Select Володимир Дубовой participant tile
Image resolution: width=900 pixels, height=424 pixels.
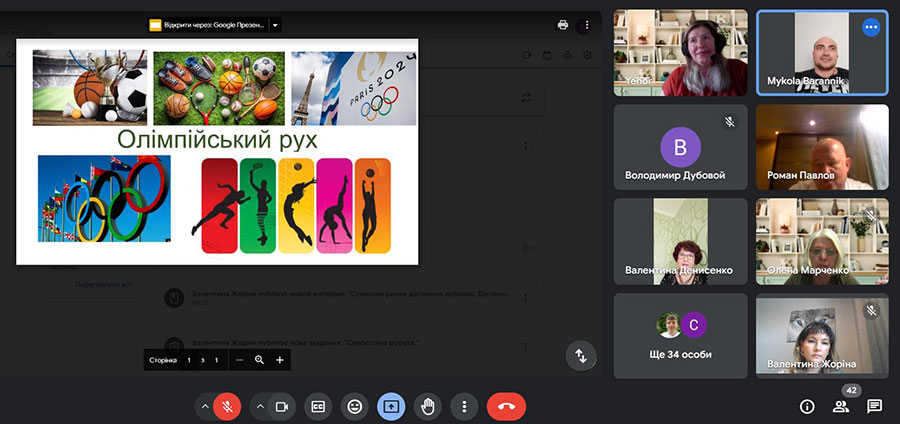point(681,147)
